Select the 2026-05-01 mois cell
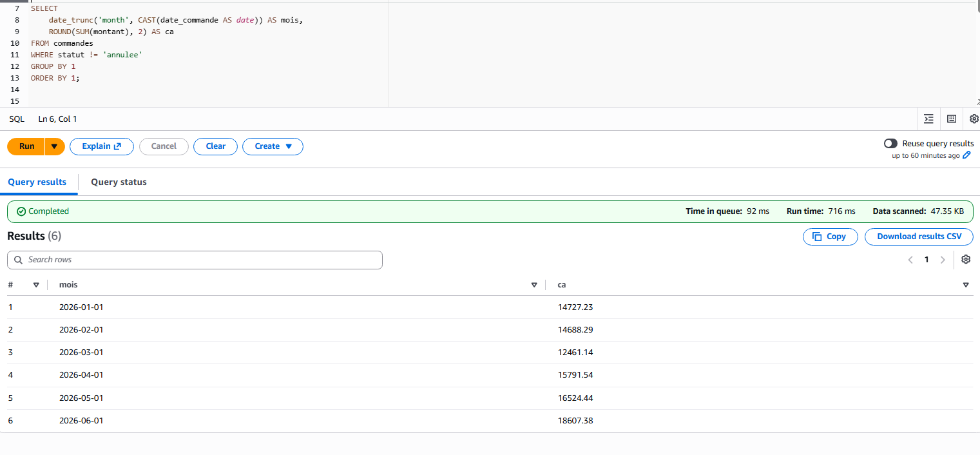The height and width of the screenshot is (455, 980). (81, 398)
